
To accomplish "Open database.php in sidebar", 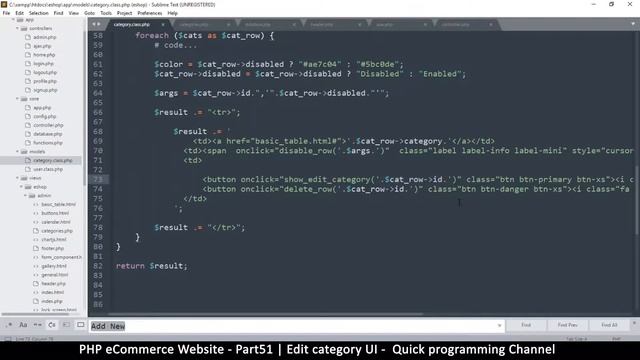I will point(48,134).
